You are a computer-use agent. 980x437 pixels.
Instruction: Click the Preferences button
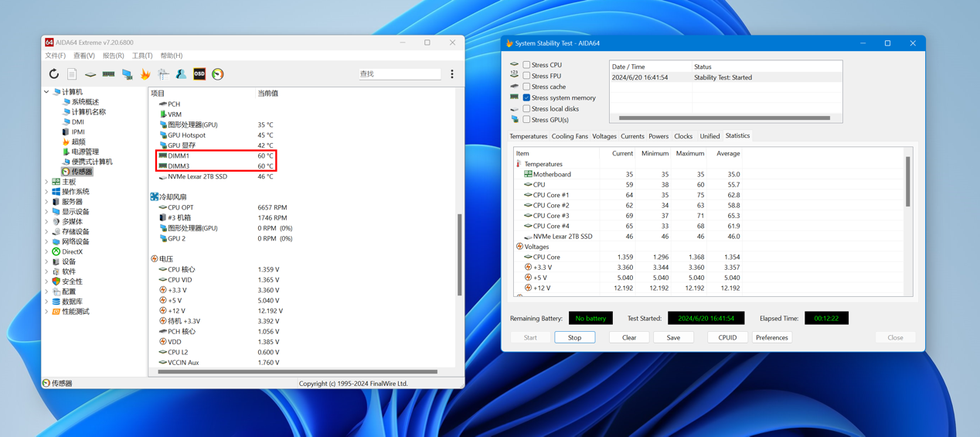pyautogui.click(x=771, y=338)
